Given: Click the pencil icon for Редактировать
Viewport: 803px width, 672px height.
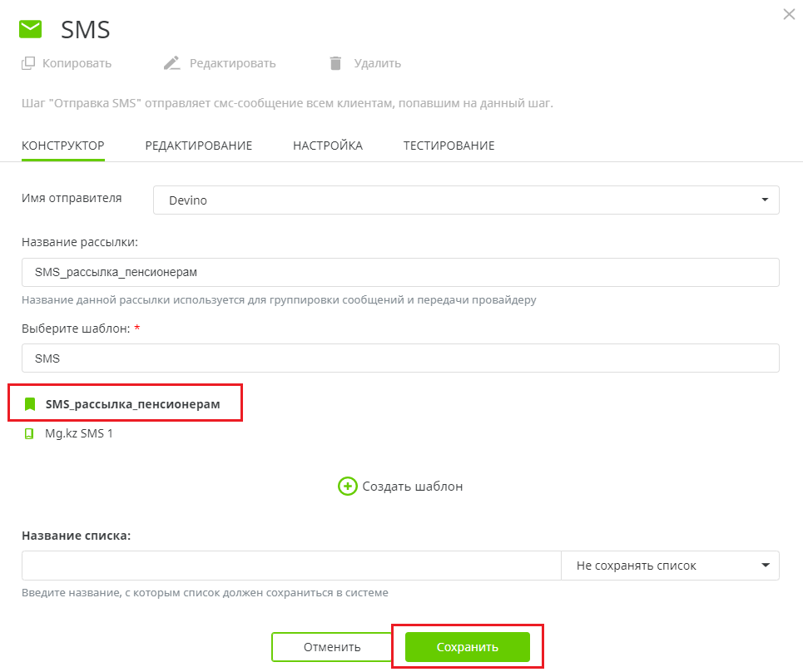Looking at the screenshot, I should (171, 63).
